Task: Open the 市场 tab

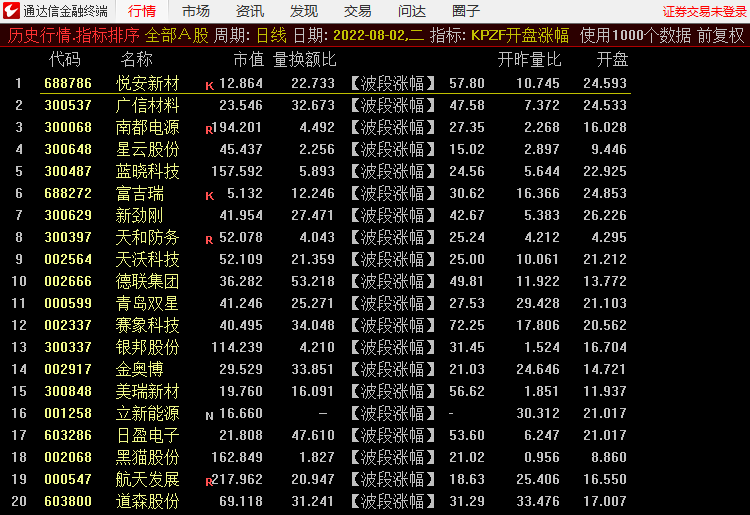Action: [x=196, y=11]
